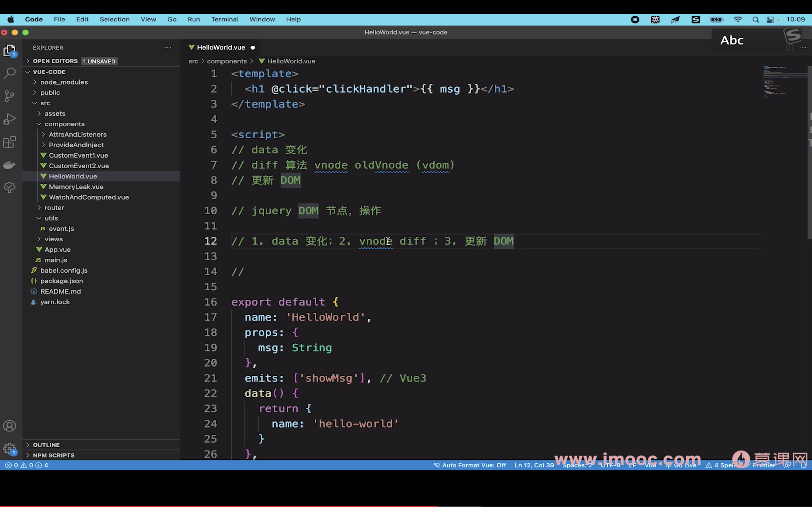Click the Manage gear icon

pyautogui.click(x=9, y=448)
